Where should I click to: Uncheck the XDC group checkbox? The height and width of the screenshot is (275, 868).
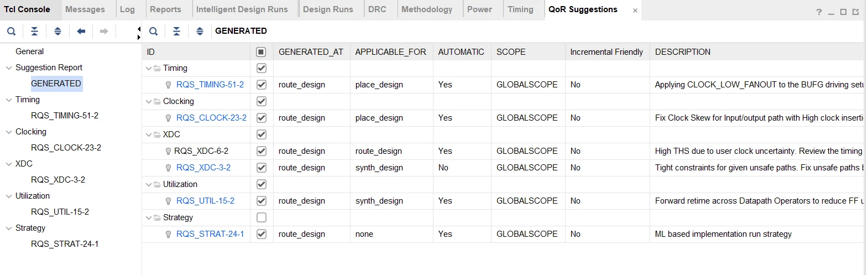coord(262,134)
